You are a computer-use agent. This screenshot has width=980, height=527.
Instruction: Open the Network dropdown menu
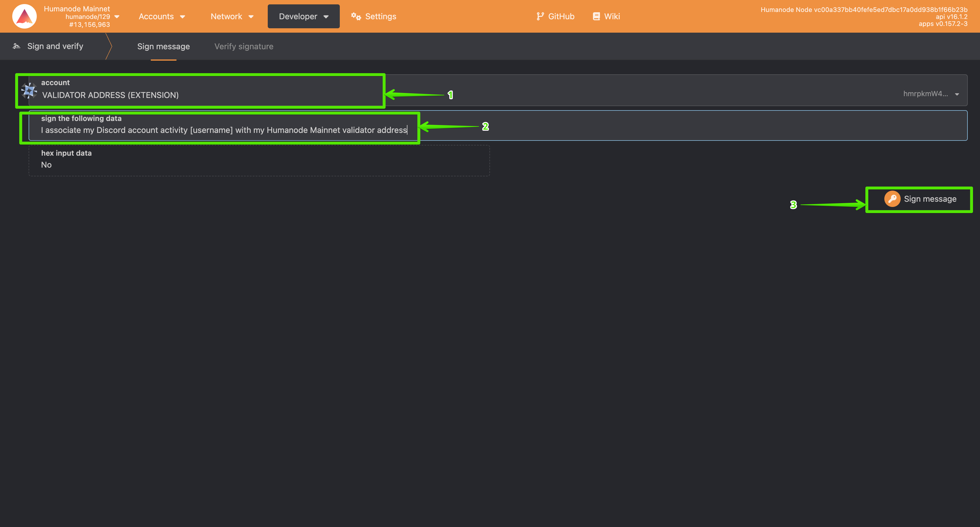[x=232, y=16]
